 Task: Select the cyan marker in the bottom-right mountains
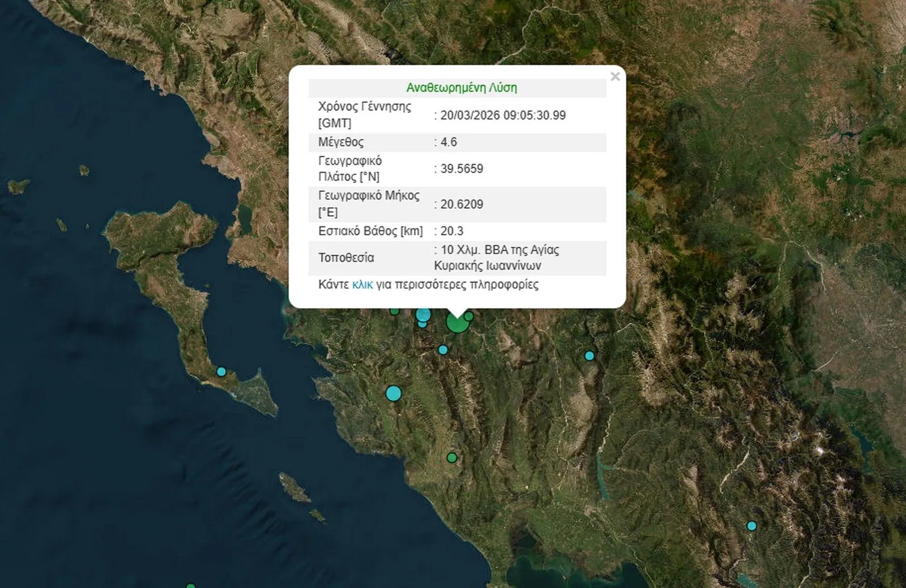pos(752,527)
